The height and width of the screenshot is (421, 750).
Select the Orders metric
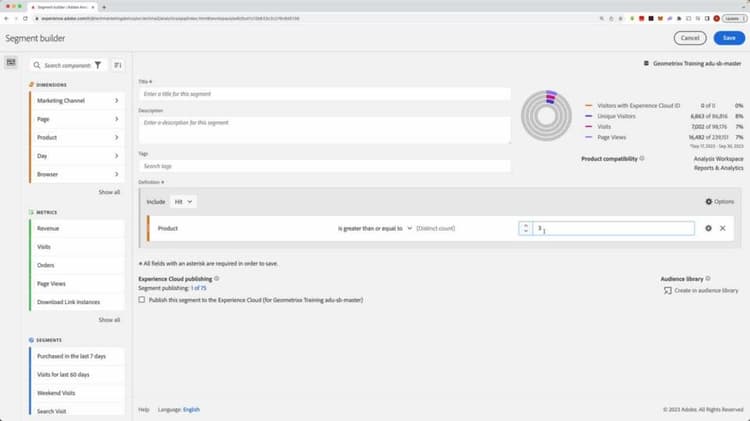[x=77, y=265]
